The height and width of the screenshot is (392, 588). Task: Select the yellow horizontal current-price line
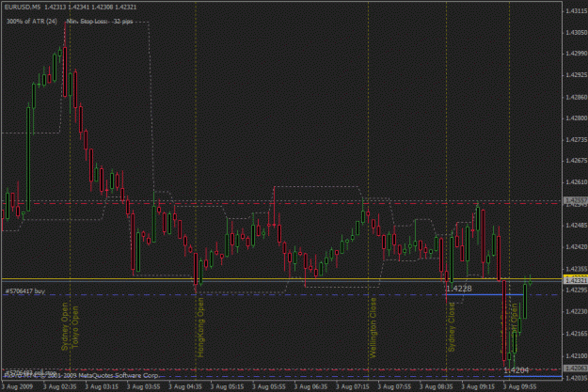click(281, 279)
